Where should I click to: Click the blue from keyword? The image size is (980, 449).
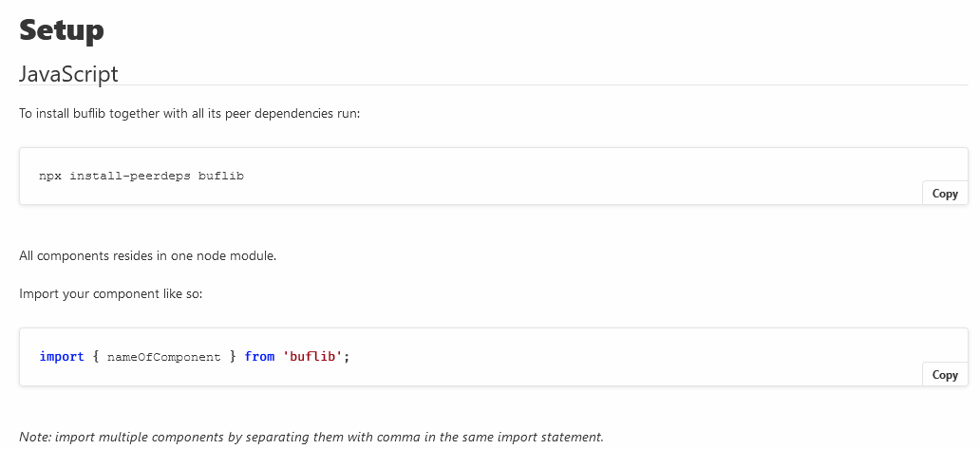(x=259, y=357)
